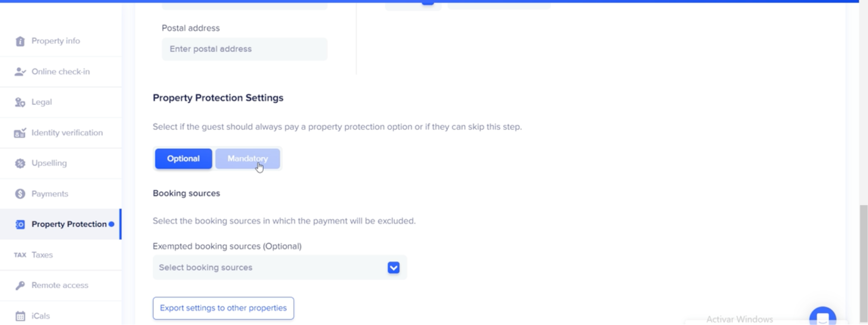Click the Property info building icon
868x325 pixels.
(20, 41)
